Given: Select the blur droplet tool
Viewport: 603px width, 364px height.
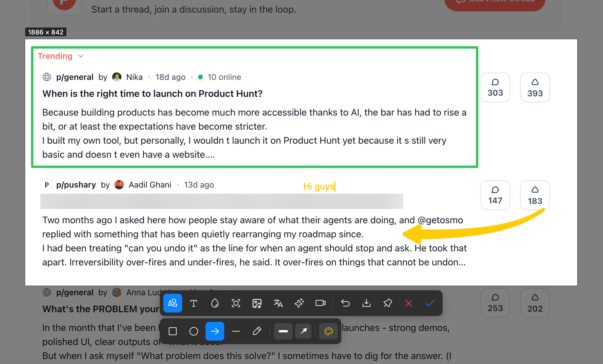Looking at the screenshot, I should point(215,303).
